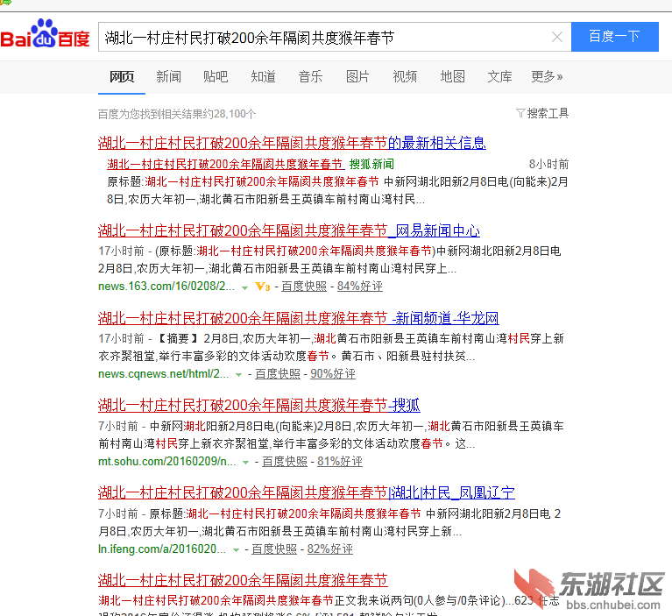Open the 贴吧 tab

click(216, 76)
